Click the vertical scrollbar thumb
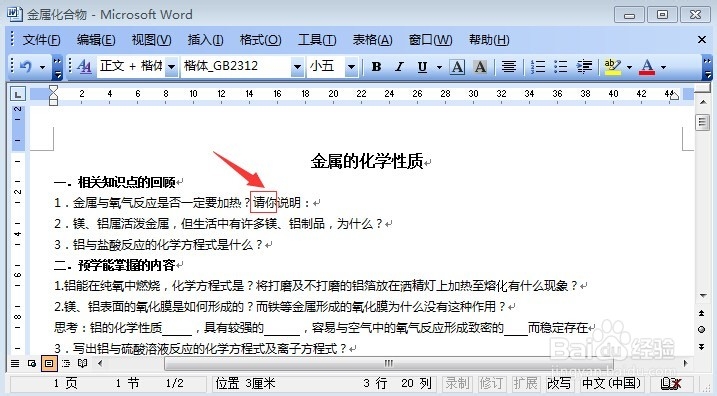 tap(703, 122)
